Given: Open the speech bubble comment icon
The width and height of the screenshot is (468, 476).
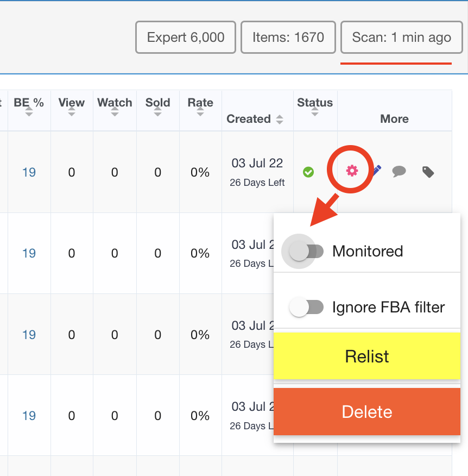Looking at the screenshot, I should [x=399, y=172].
